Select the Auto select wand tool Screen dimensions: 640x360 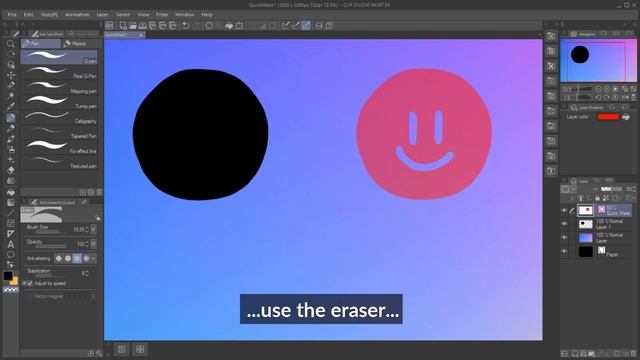(x=11, y=96)
